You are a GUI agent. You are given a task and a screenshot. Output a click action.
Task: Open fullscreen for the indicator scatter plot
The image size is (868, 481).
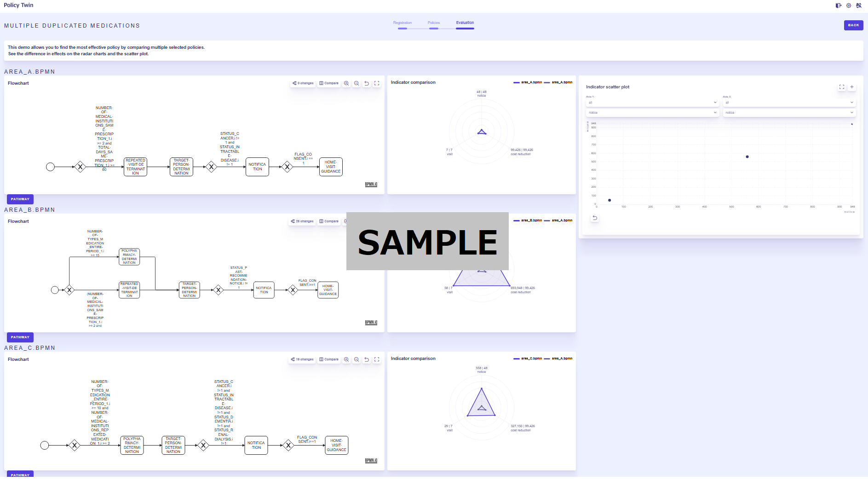(x=842, y=87)
